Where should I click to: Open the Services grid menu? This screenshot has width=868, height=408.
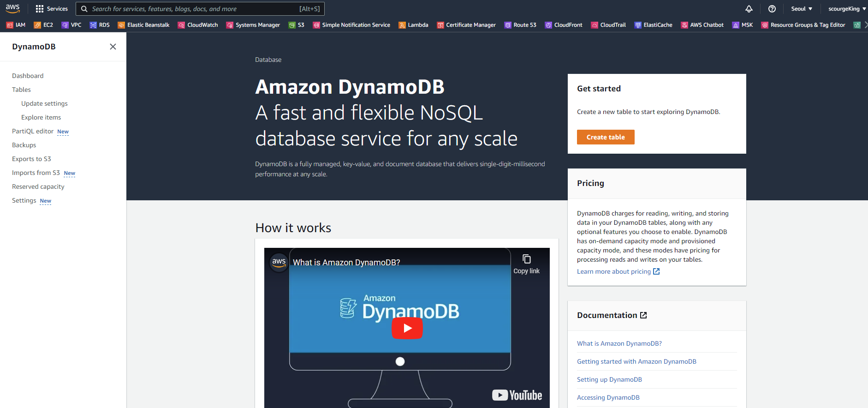click(52, 9)
